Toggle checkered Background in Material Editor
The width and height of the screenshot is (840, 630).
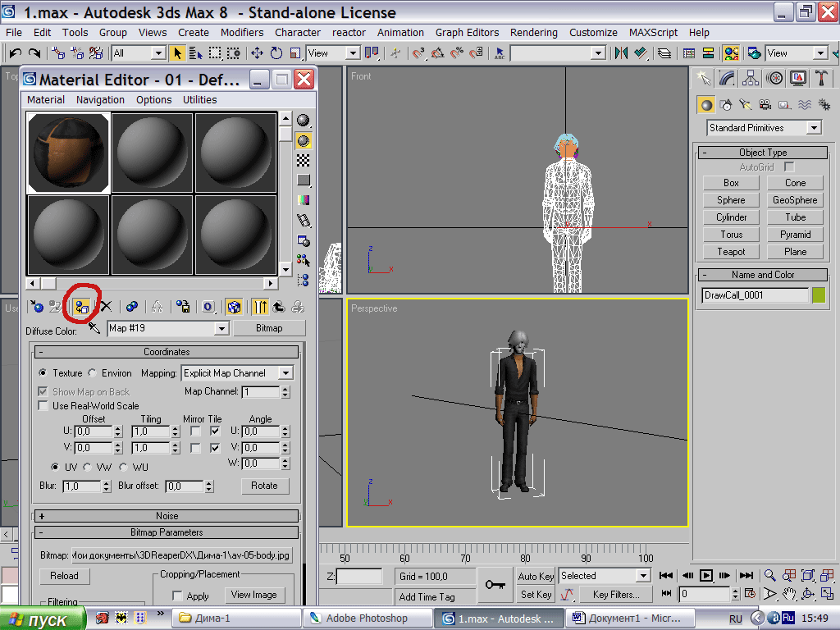(x=304, y=160)
